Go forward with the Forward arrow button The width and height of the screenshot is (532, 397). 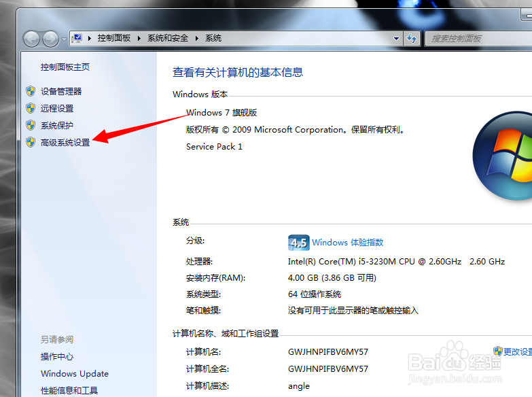coord(50,39)
